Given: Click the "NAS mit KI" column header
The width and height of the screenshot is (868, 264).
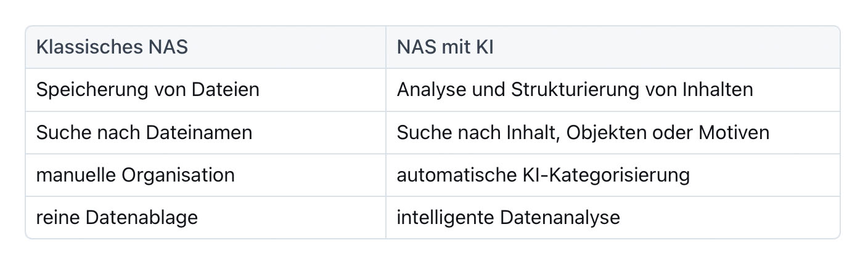Looking at the screenshot, I should 444,47.
